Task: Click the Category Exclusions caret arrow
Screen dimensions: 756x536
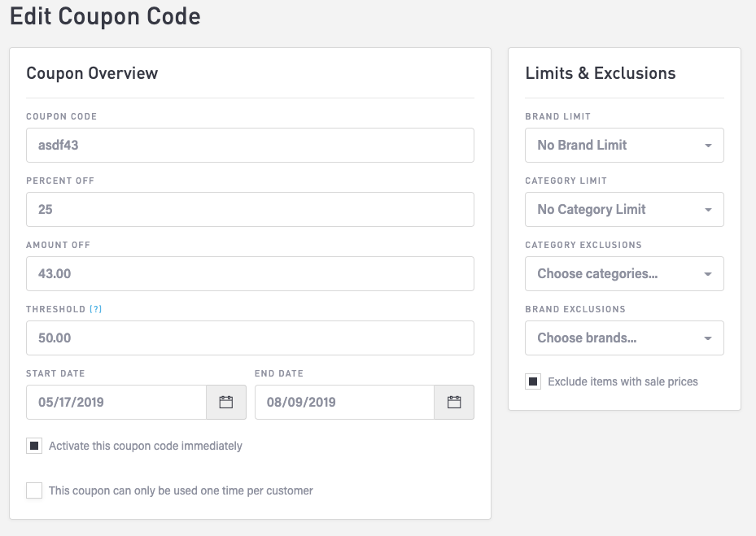Action: click(x=708, y=274)
